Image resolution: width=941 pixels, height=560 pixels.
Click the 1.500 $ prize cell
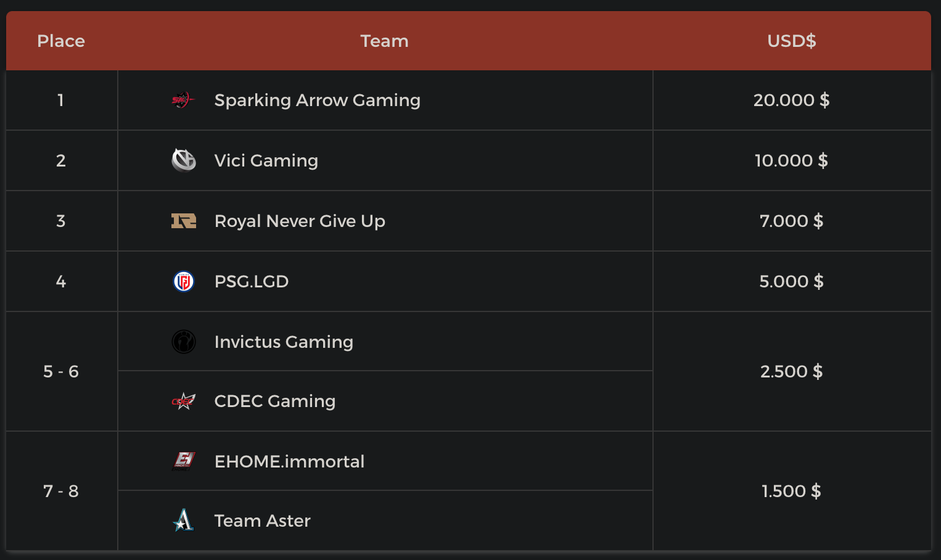pos(791,491)
